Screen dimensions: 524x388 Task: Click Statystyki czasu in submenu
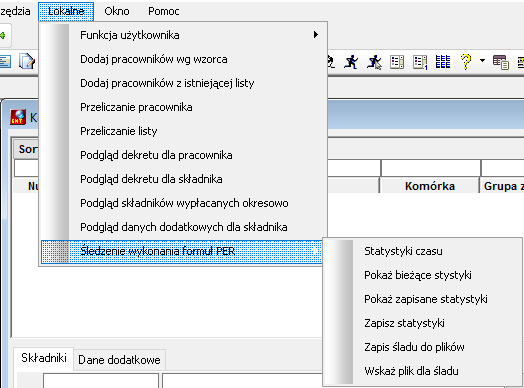pyautogui.click(x=422, y=251)
